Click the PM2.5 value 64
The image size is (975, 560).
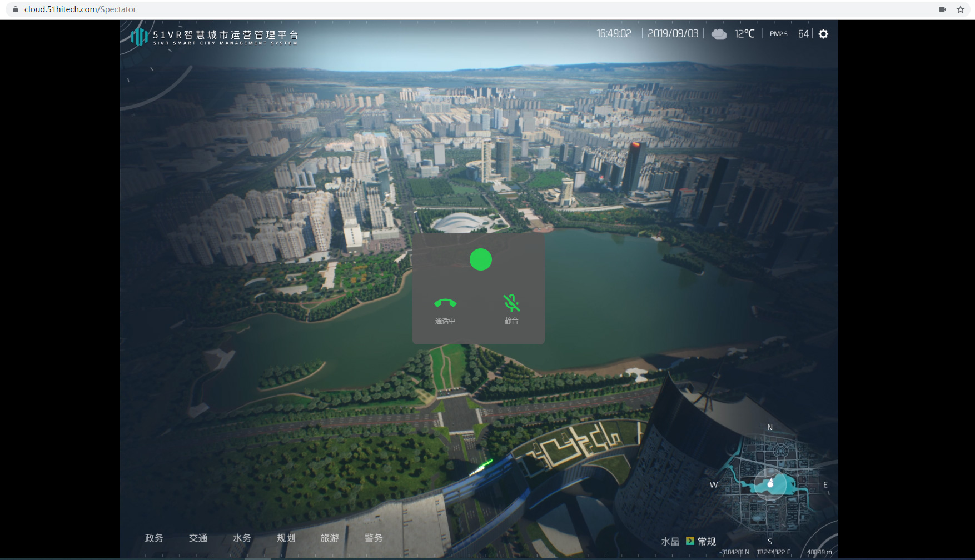click(x=803, y=34)
